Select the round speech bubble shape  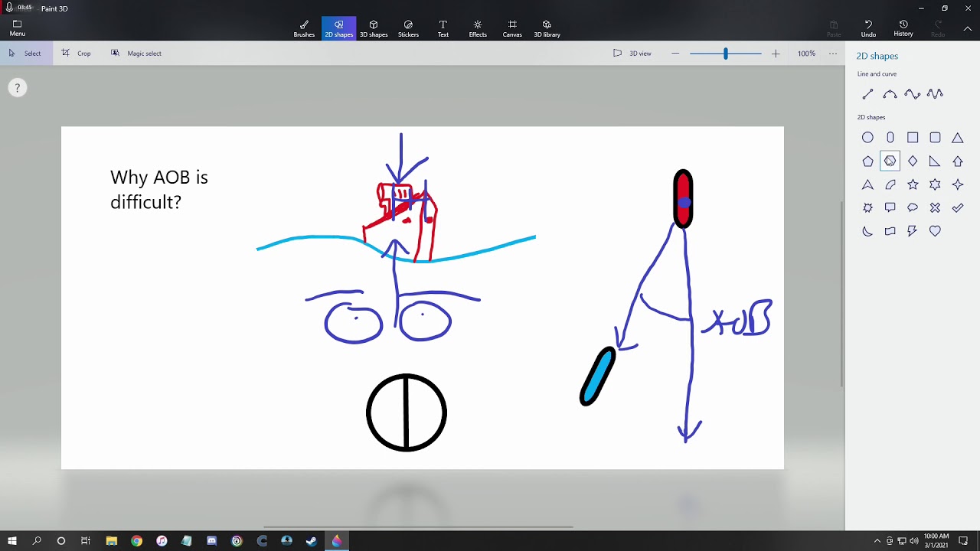(913, 207)
